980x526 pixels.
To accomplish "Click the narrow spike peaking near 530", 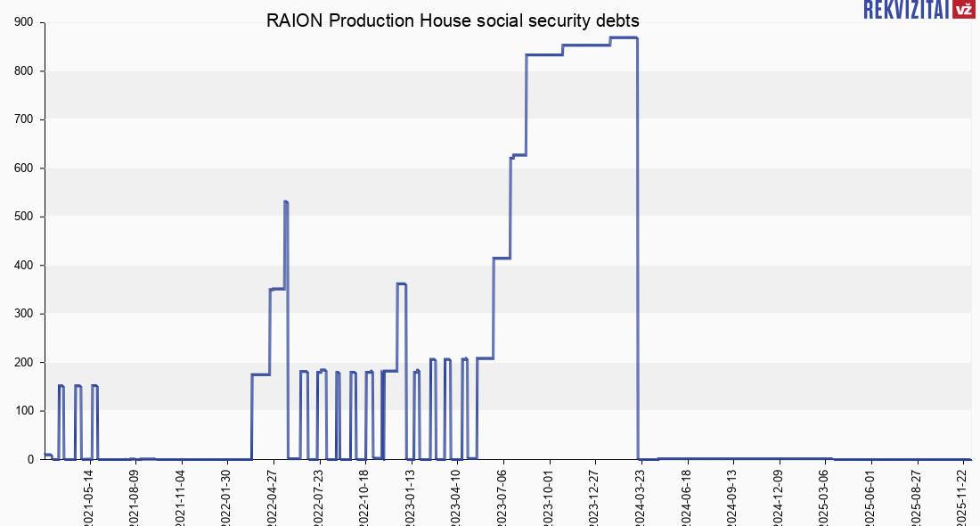I will 286,202.
